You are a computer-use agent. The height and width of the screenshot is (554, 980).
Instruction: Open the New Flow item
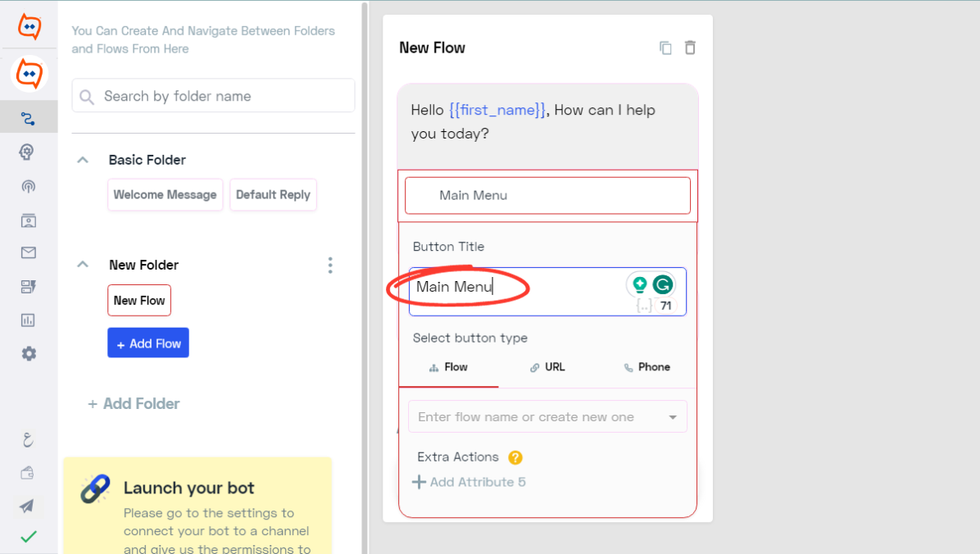point(139,301)
